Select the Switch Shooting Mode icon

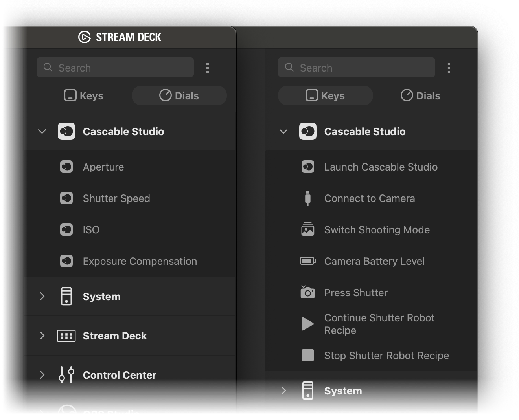click(307, 230)
